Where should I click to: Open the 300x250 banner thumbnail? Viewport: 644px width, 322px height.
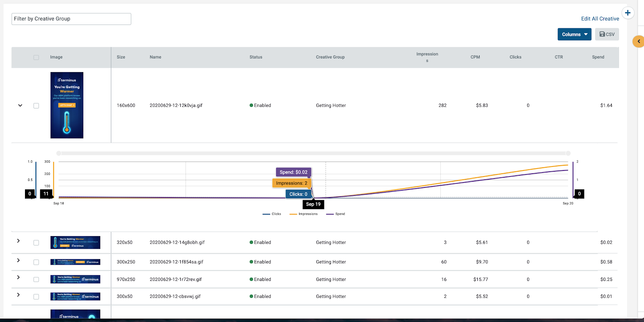tap(75, 262)
